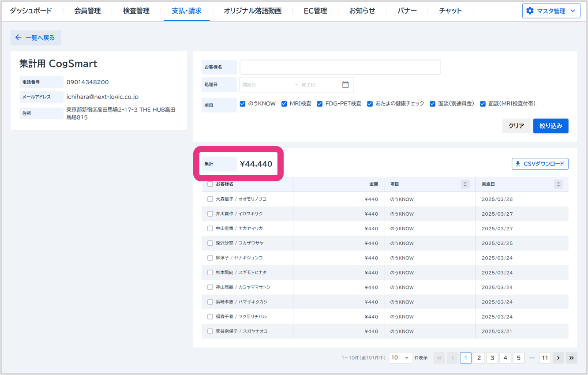The image size is (588, 375).
Task: Open the 10 件表示 page size dropdown
Action: tap(401, 358)
